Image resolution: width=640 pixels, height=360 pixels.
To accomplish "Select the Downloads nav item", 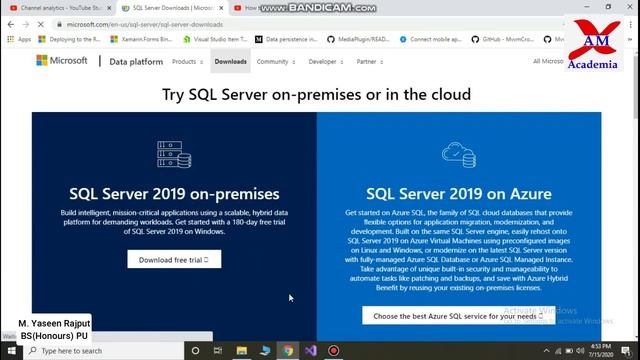I will (231, 62).
